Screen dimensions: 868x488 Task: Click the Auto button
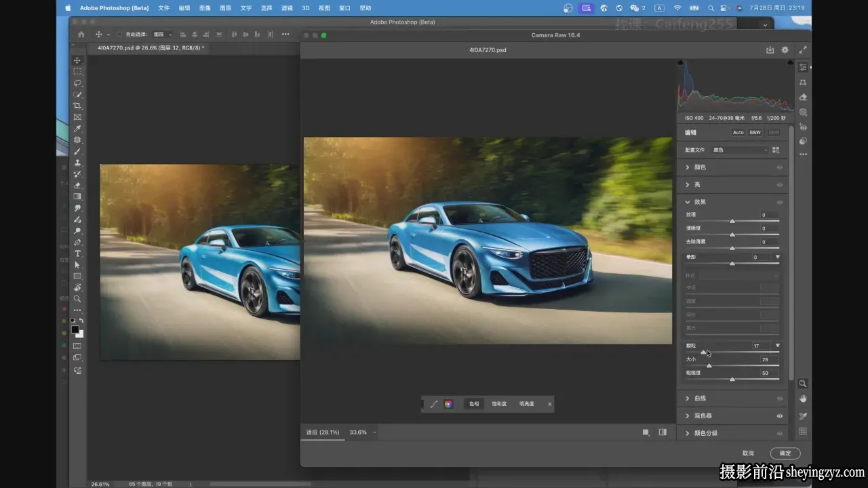point(738,133)
